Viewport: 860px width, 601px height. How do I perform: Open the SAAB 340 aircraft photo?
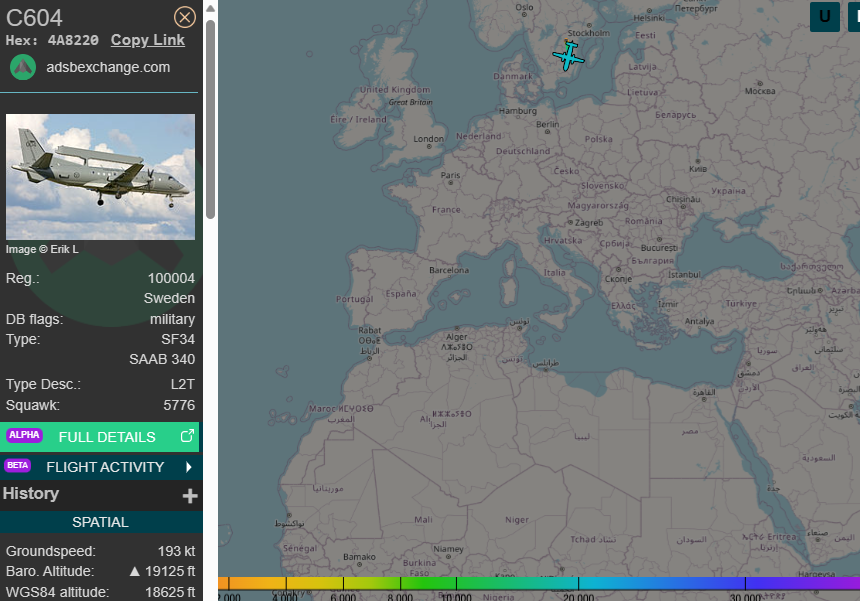[x=100, y=177]
